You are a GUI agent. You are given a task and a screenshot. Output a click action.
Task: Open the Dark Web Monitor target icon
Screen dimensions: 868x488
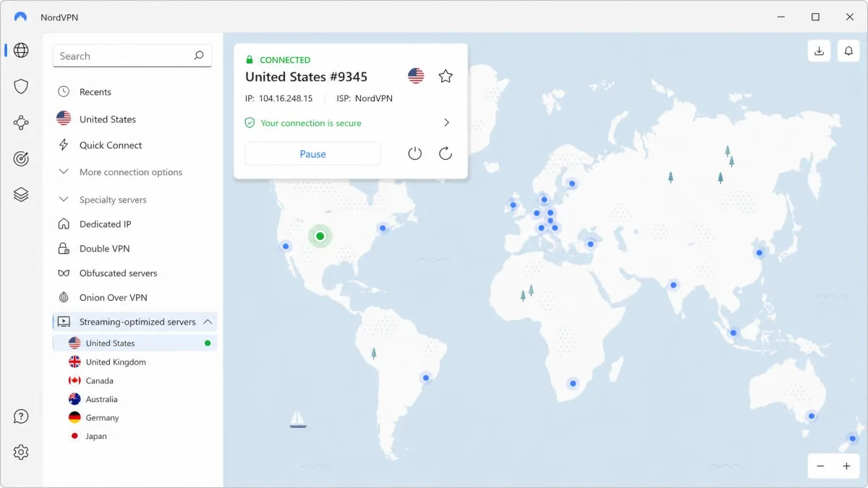pos(21,159)
